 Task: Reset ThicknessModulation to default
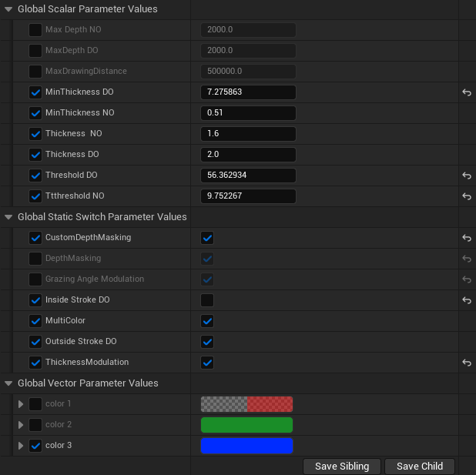click(x=466, y=363)
